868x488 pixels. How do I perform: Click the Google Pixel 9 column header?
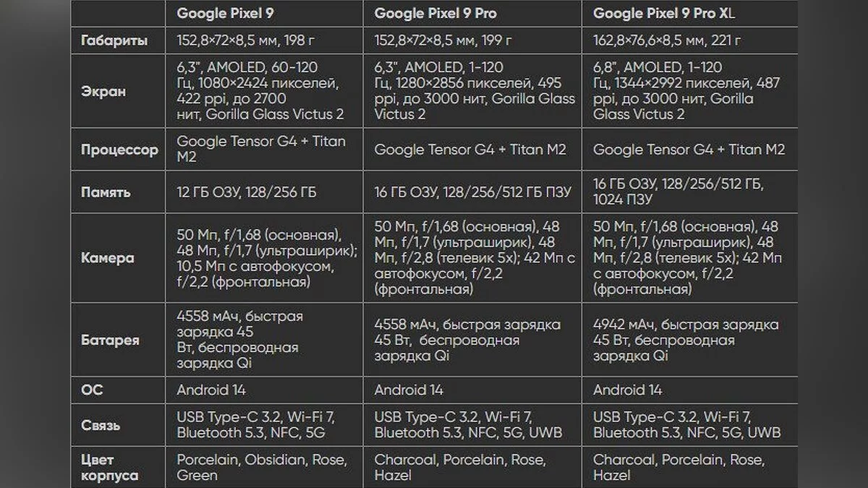click(x=225, y=13)
